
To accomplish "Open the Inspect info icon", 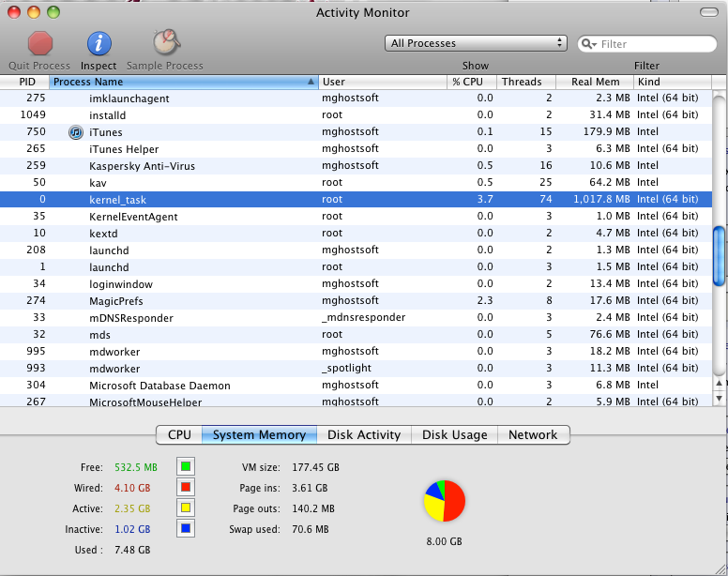I will click(x=99, y=44).
